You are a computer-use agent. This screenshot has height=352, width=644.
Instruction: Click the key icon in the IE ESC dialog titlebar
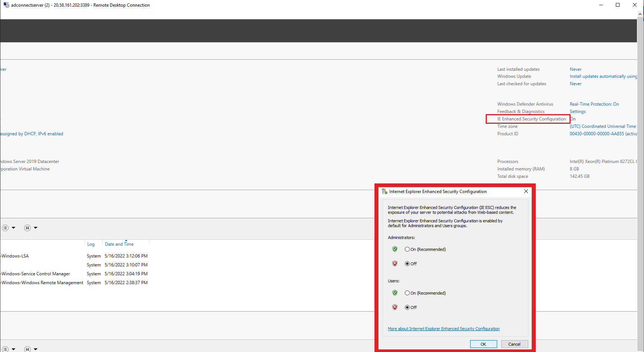pyautogui.click(x=384, y=191)
